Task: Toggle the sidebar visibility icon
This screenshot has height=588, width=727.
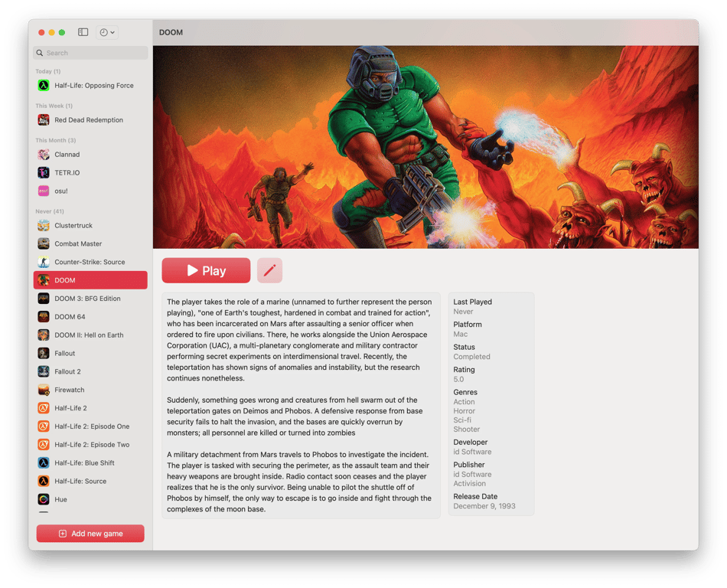Action: 83,32
